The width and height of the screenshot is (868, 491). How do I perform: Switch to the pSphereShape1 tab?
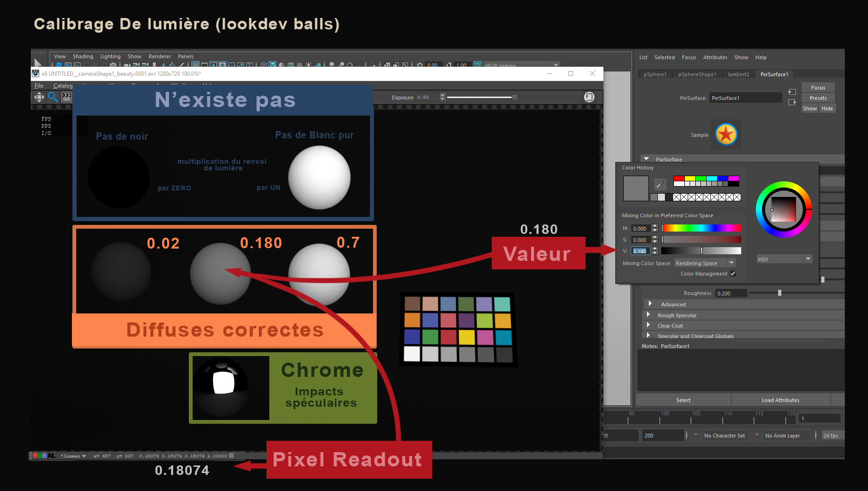pyautogui.click(x=697, y=74)
